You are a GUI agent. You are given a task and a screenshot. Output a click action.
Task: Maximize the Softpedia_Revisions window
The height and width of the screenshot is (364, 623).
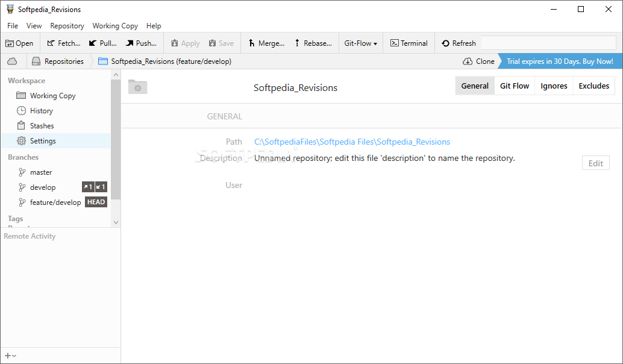(x=580, y=9)
